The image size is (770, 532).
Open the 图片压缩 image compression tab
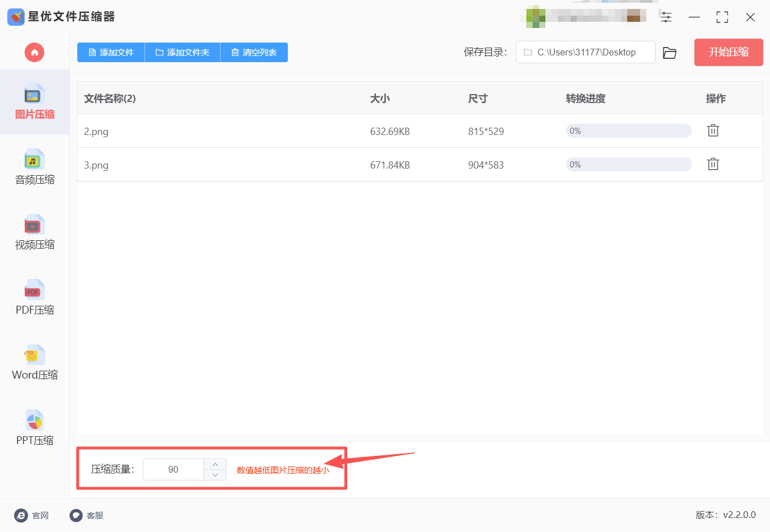click(x=35, y=102)
